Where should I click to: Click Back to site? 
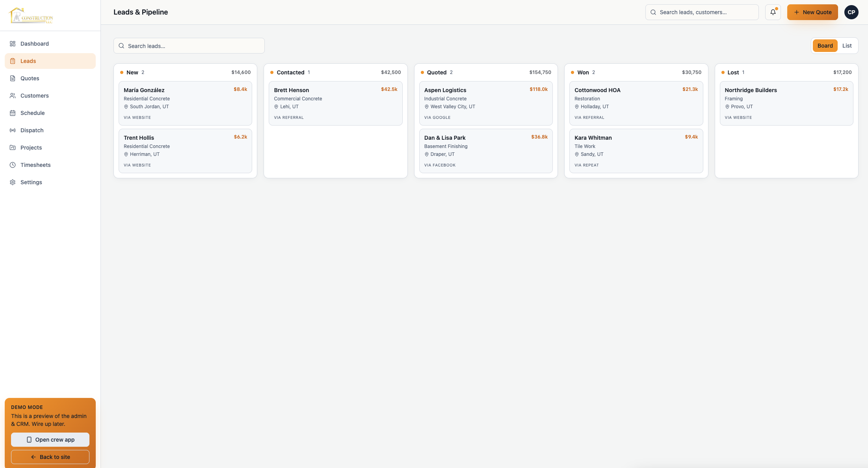pos(50,457)
